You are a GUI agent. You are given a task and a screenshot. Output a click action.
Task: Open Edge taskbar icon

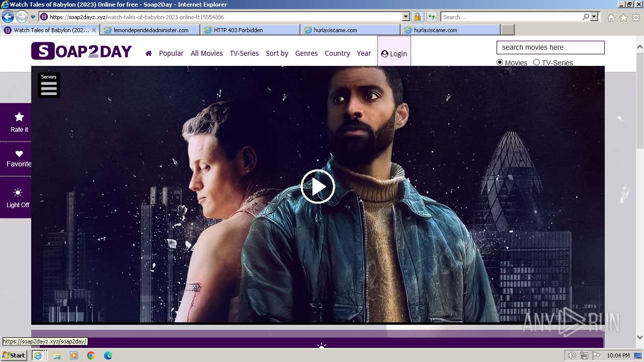click(x=108, y=355)
